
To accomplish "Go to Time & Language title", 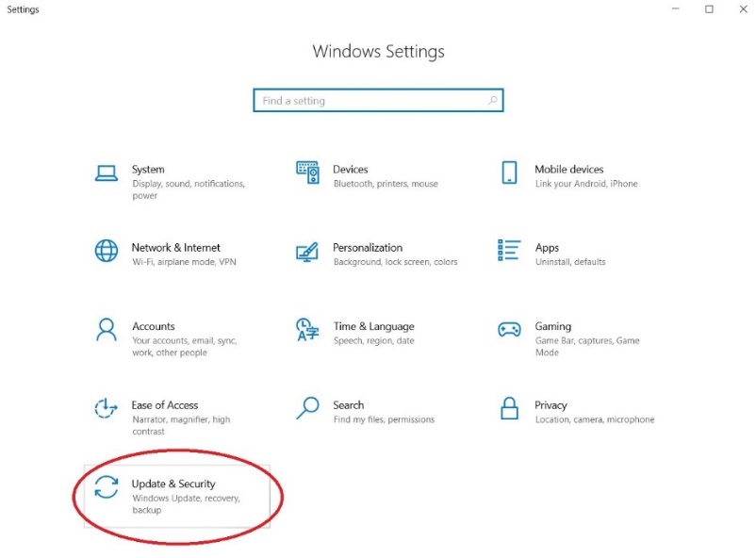I will tap(374, 326).
